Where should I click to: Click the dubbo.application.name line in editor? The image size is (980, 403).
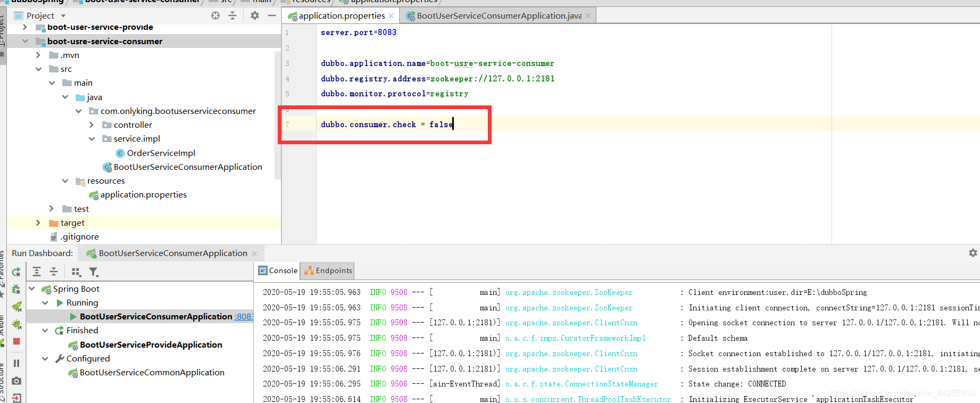click(437, 63)
